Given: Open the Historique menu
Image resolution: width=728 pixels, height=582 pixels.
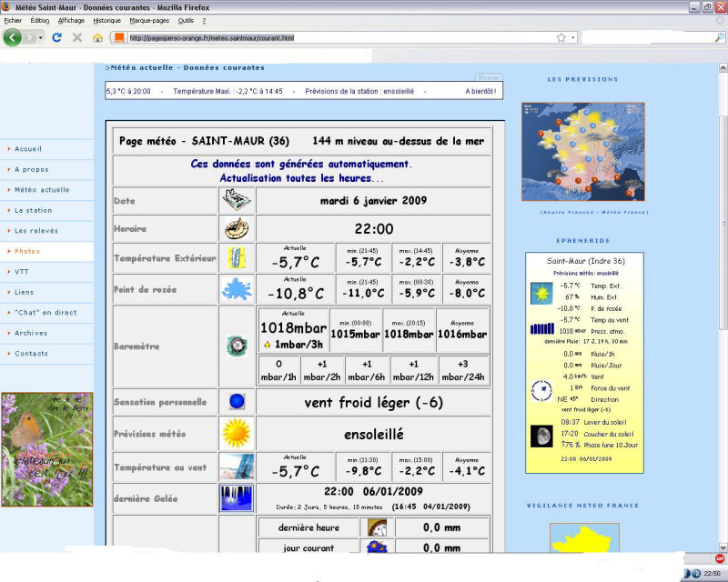Looking at the screenshot, I should 106,20.
